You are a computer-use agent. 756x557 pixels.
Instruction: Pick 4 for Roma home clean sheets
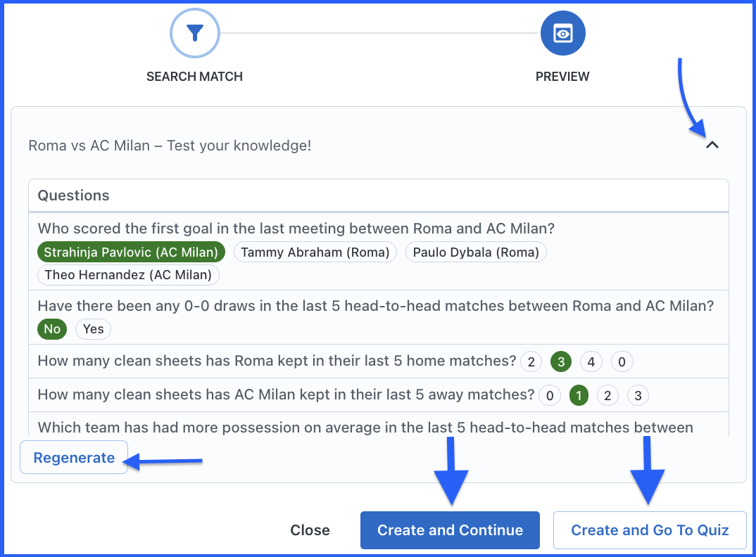pyautogui.click(x=591, y=362)
